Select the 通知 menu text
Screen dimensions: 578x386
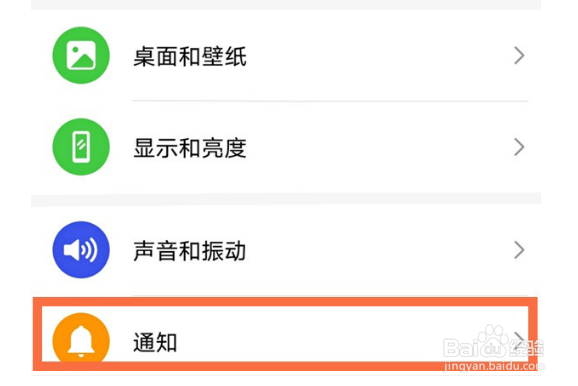(x=155, y=342)
